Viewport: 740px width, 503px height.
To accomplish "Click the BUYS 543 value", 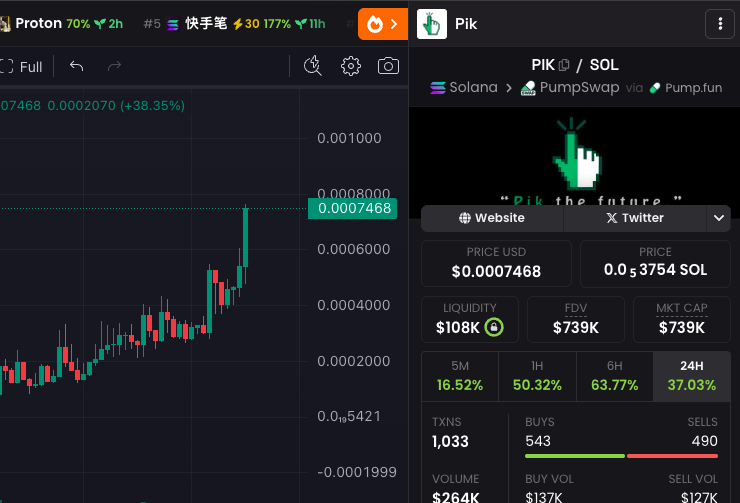I will (x=538, y=441).
